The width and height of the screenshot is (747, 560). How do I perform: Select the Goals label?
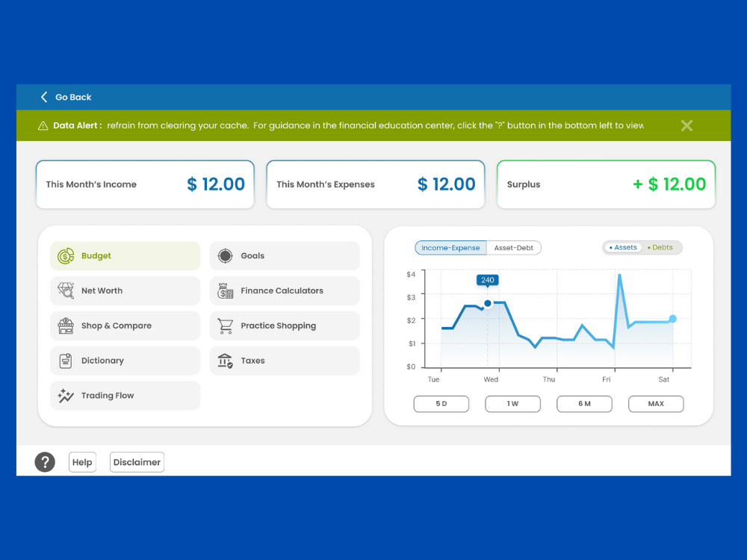[x=252, y=255]
